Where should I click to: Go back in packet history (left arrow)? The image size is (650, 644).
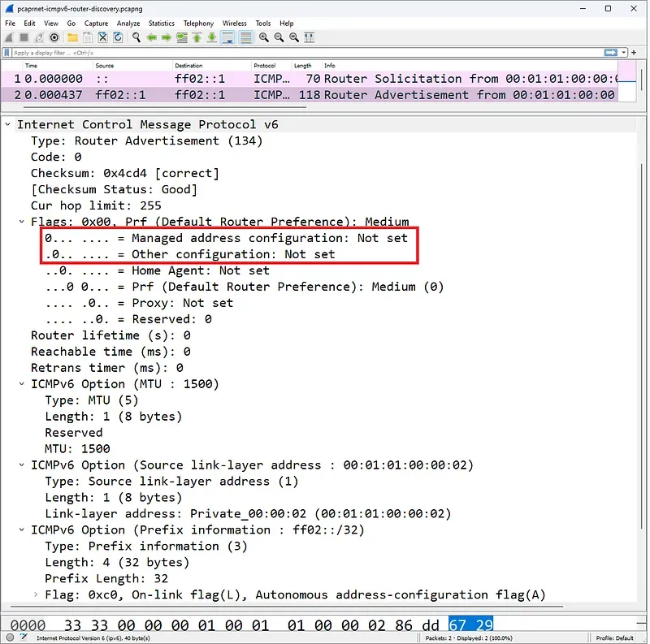coord(152,37)
